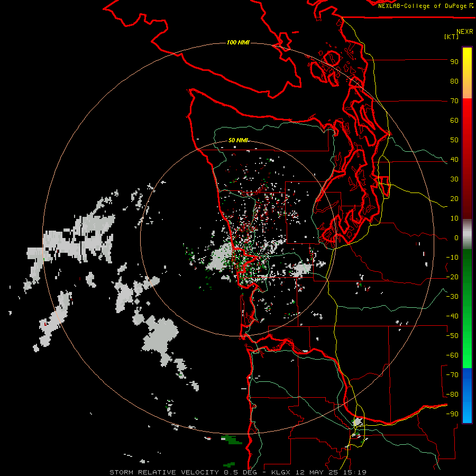Click the 60 value on velocity scale

454,121
